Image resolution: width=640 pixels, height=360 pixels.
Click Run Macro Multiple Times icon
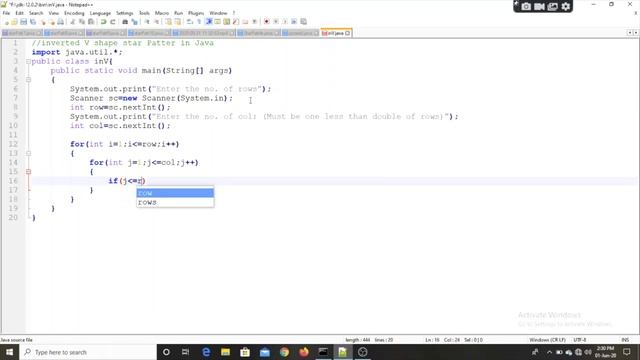(x=294, y=22)
